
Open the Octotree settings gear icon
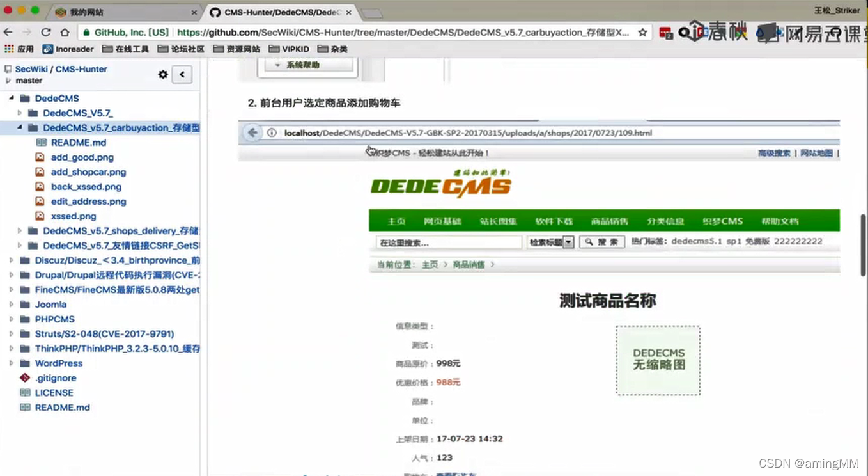(x=163, y=74)
